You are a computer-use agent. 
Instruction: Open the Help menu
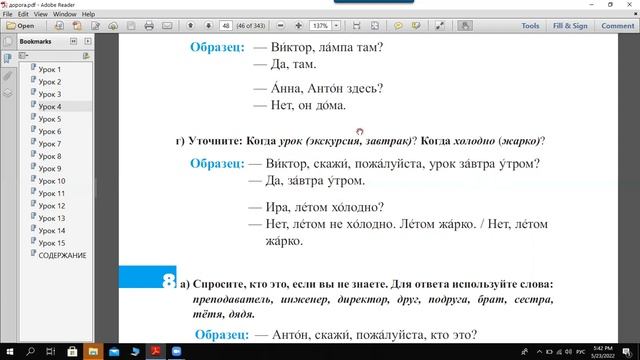click(x=88, y=14)
